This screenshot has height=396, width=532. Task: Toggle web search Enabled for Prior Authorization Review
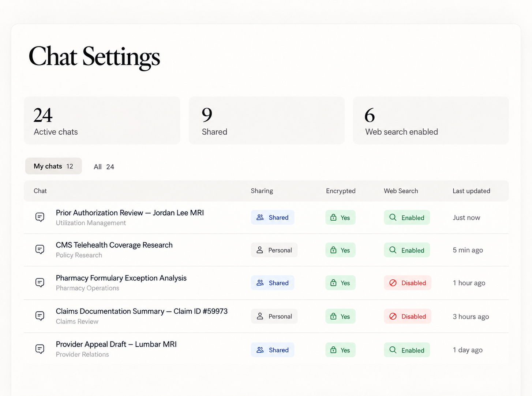(407, 217)
